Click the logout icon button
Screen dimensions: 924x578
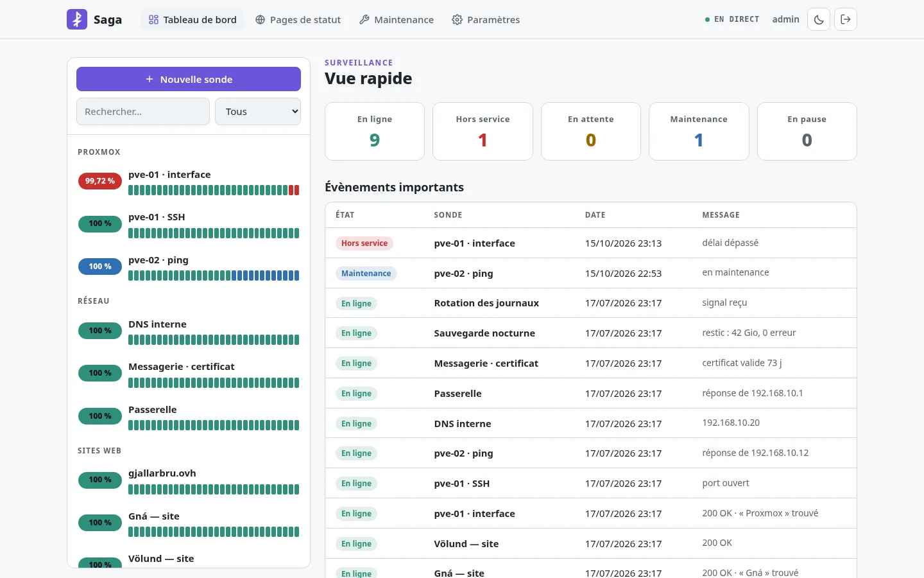[846, 19]
